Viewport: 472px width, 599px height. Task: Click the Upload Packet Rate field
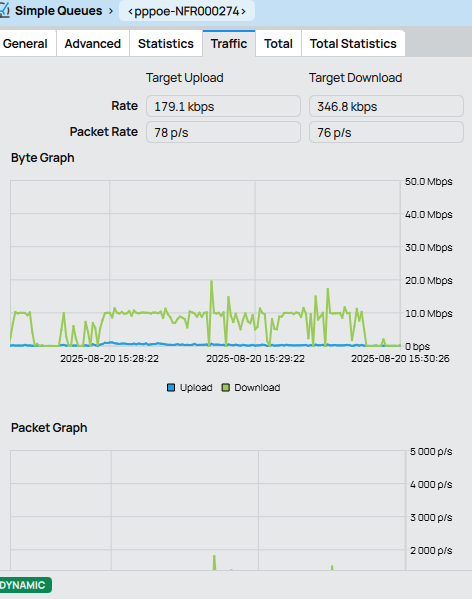coord(223,132)
